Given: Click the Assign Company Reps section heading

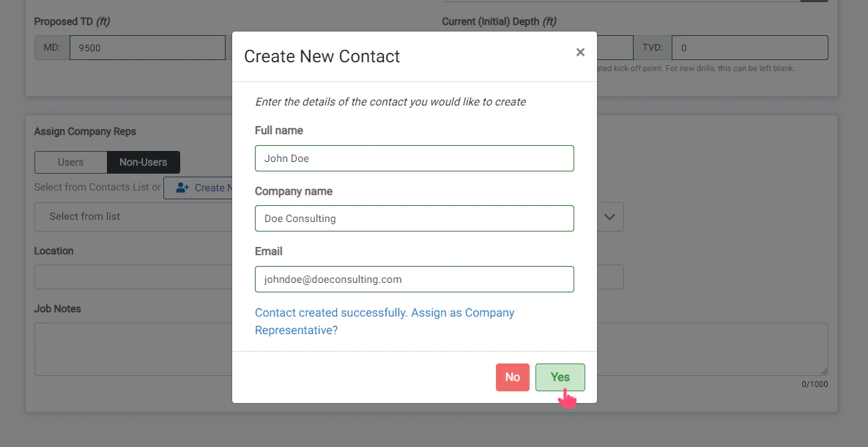Looking at the screenshot, I should [x=84, y=131].
